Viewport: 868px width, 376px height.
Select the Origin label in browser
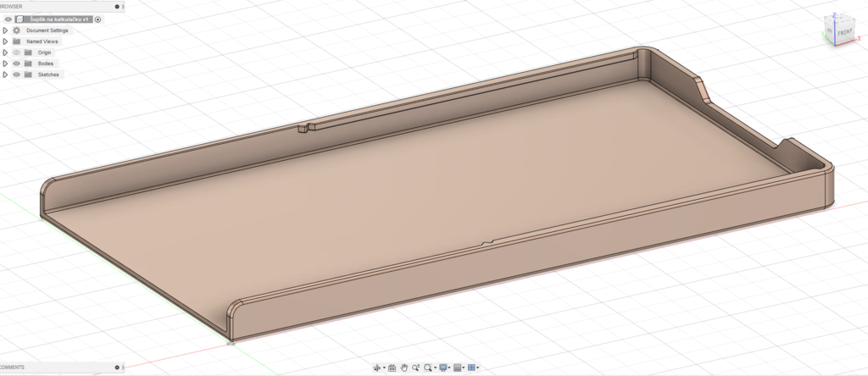(44, 53)
